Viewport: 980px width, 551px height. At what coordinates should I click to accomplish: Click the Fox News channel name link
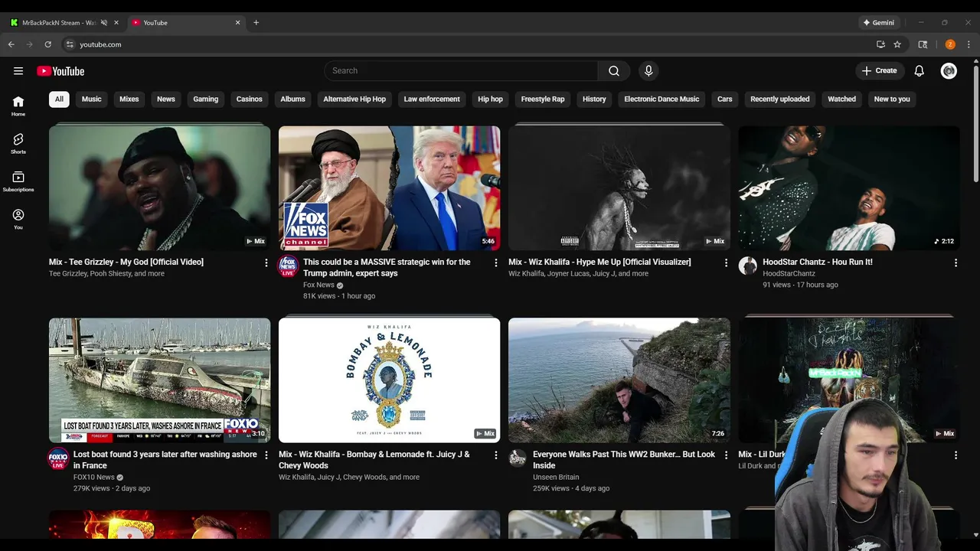(x=318, y=285)
